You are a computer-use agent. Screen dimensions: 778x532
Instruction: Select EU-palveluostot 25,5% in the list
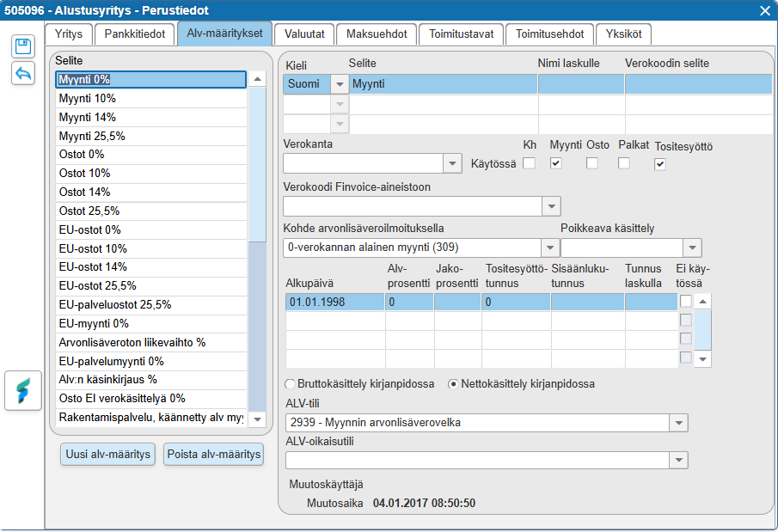coord(150,305)
